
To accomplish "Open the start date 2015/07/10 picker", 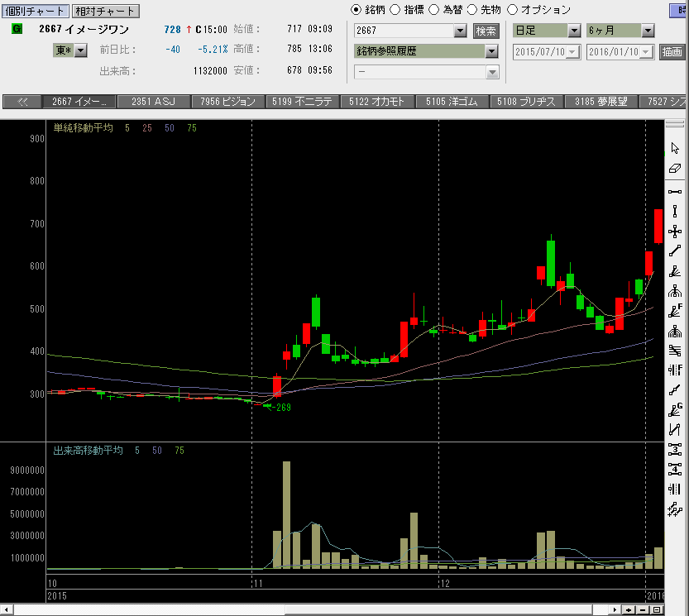I will 572,52.
